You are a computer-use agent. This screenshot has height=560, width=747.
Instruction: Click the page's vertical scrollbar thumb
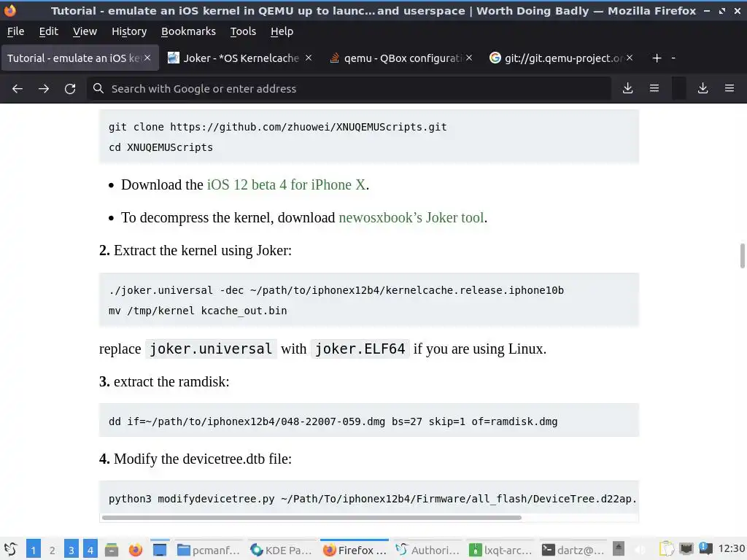coord(742,256)
